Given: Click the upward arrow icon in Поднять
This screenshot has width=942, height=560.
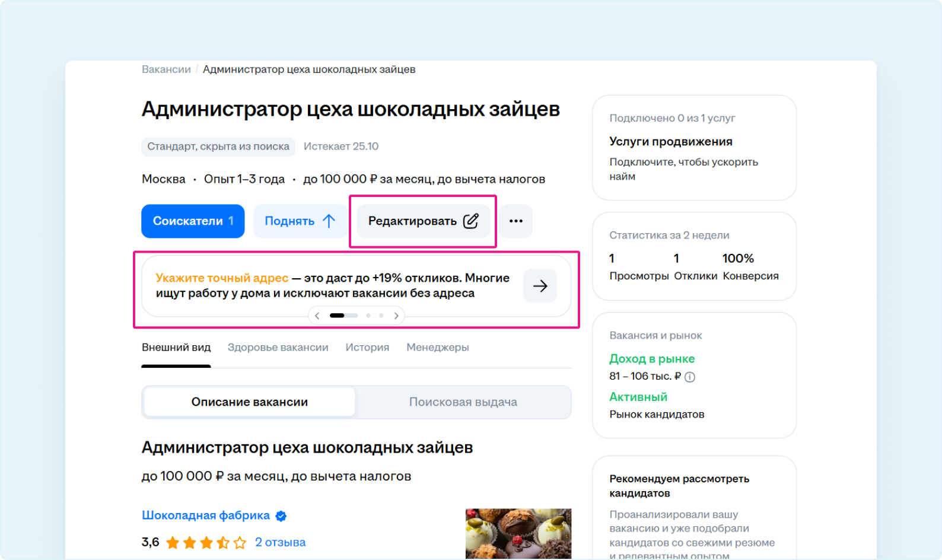Looking at the screenshot, I should [x=329, y=221].
